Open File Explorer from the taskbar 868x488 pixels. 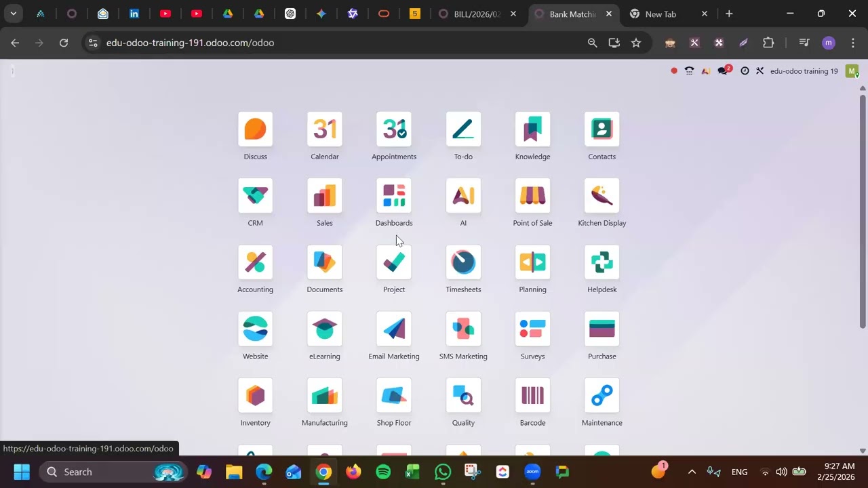pos(234,472)
